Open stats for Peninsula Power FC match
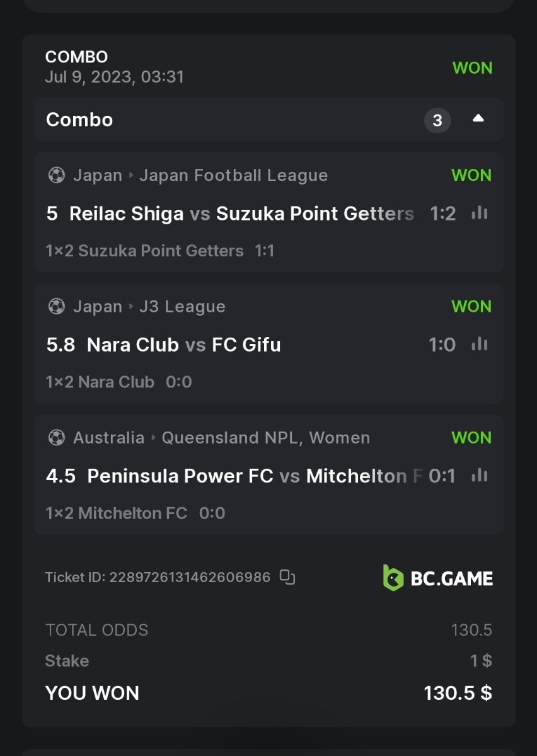Screen dimensions: 537x756 pyautogui.click(x=480, y=476)
